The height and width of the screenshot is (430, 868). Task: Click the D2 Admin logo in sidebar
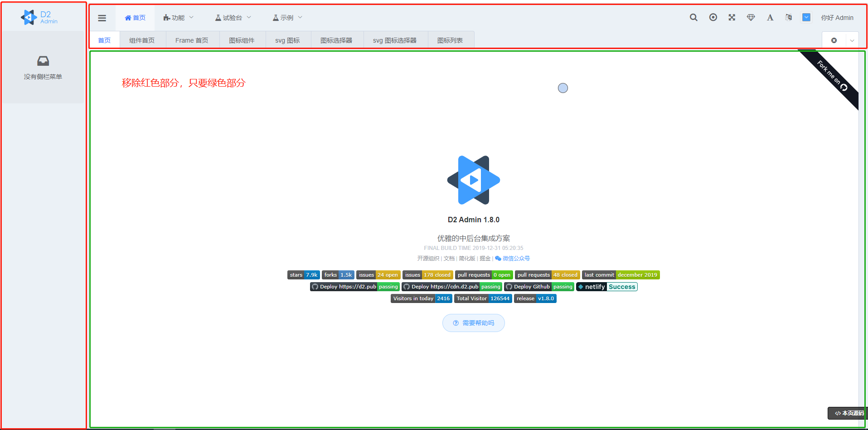point(39,17)
